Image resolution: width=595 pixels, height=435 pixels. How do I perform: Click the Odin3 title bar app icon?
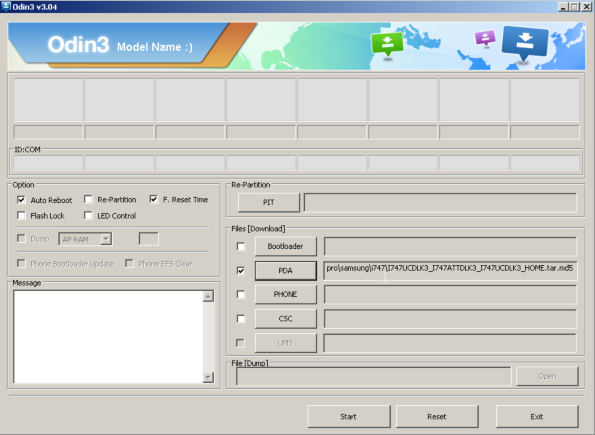(6, 6)
